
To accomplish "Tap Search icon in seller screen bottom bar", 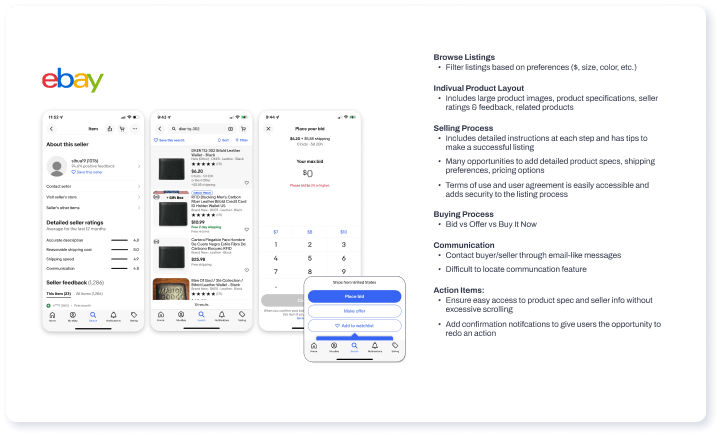I will pyautogui.click(x=93, y=316).
